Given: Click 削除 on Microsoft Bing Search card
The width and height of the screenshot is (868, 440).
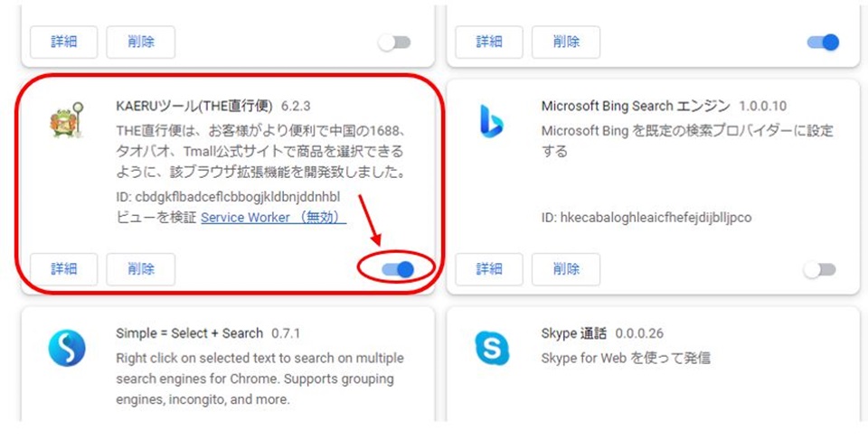Looking at the screenshot, I should (566, 269).
